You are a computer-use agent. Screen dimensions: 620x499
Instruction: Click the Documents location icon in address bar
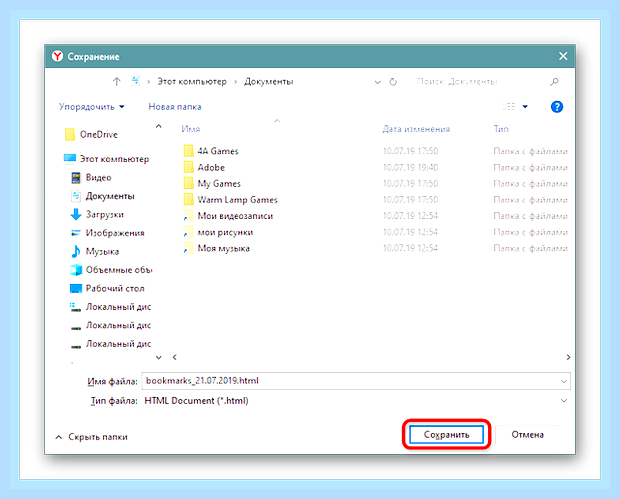click(x=135, y=81)
